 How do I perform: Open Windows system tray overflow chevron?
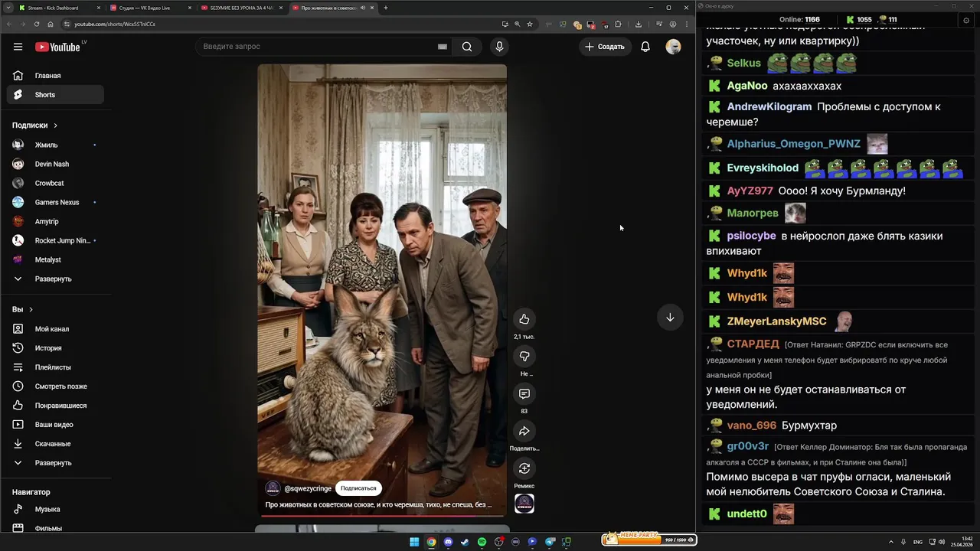891,542
